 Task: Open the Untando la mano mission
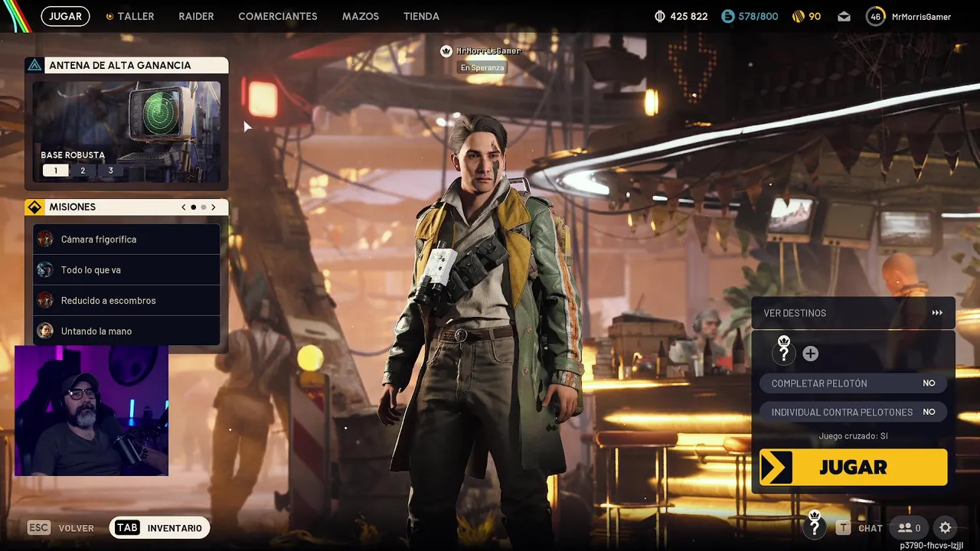126,331
